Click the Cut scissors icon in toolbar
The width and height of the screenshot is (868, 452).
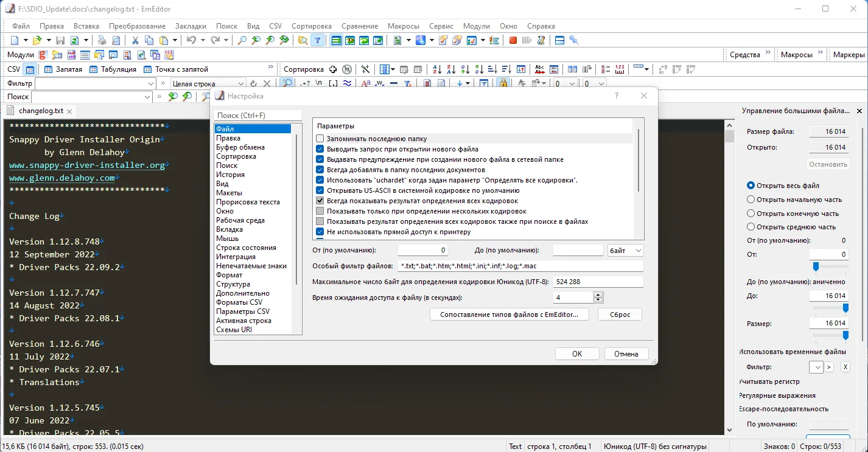(x=135, y=40)
